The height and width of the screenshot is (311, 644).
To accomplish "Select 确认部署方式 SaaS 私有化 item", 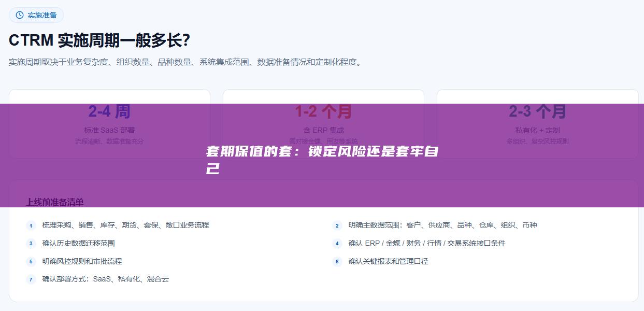I will click(x=106, y=279).
